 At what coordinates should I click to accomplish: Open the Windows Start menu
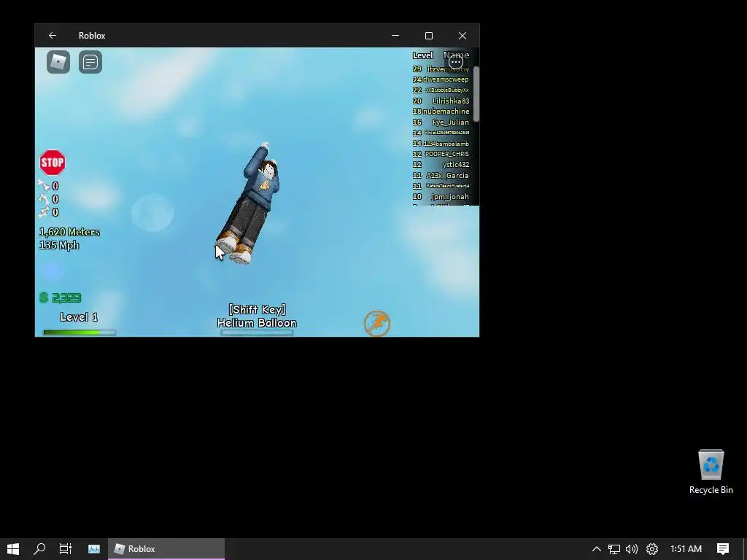13,548
